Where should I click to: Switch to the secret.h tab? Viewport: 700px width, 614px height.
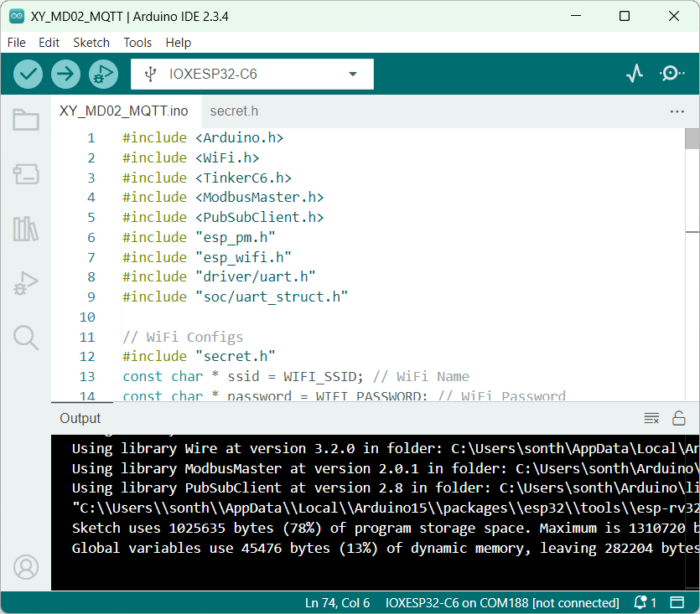pyautogui.click(x=234, y=111)
